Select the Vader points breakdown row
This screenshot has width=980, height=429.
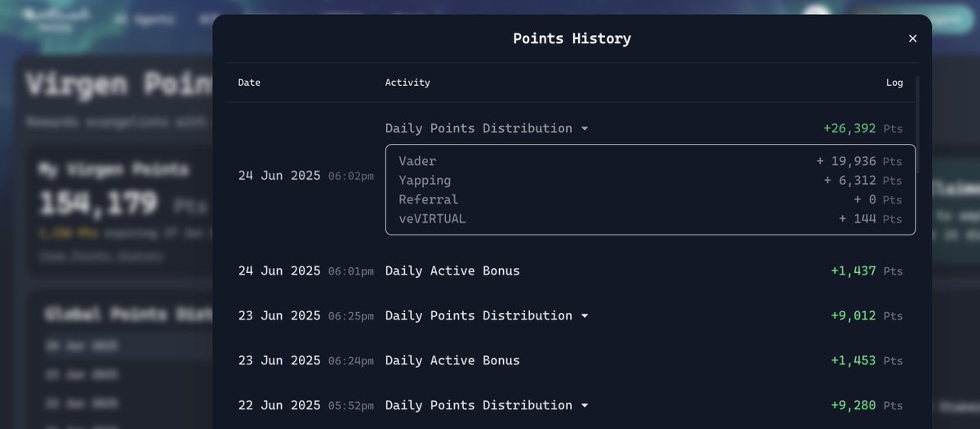click(x=650, y=161)
